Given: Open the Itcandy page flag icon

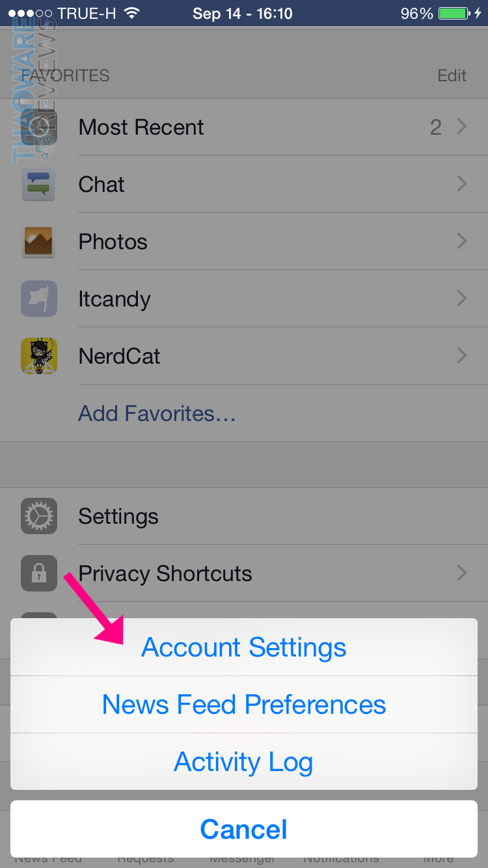Looking at the screenshot, I should tap(39, 299).
